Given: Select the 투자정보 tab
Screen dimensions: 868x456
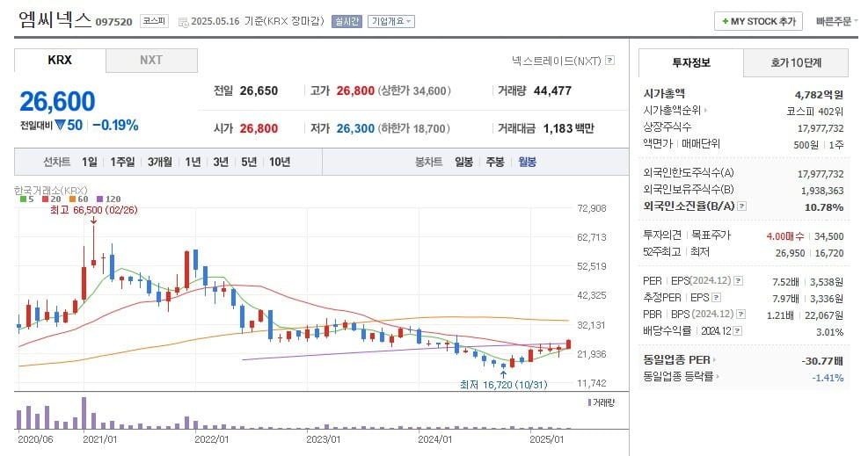Looking at the screenshot, I should click(691, 63).
